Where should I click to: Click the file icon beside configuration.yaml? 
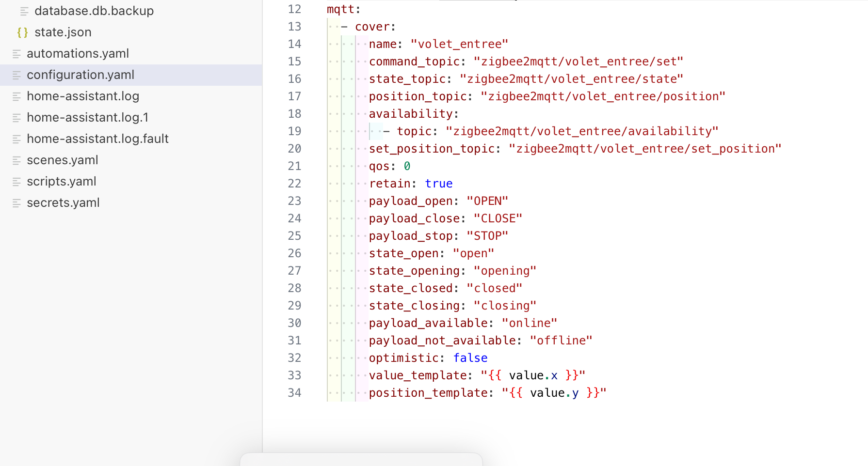(x=16, y=75)
